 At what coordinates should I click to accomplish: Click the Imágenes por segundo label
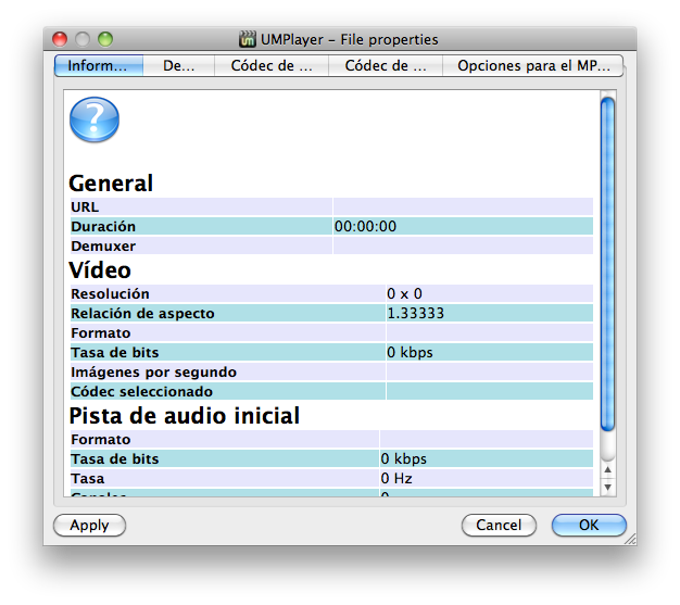[x=154, y=372]
